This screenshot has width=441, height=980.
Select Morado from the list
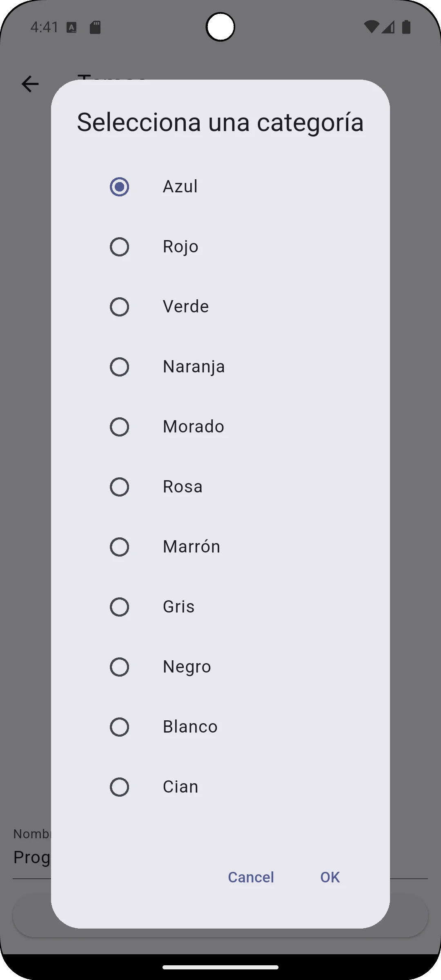119,427
